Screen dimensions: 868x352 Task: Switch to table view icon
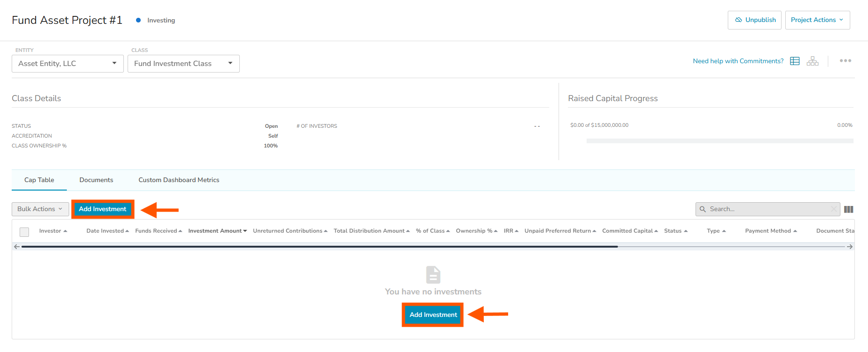795,61
